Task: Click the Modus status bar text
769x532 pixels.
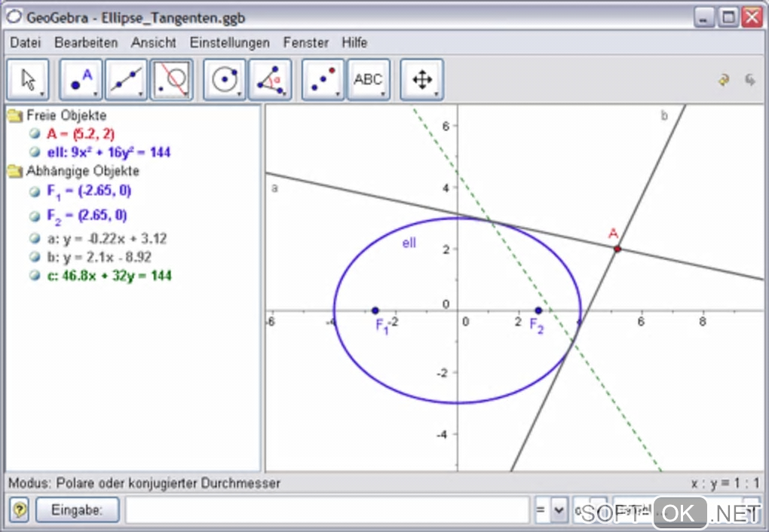Action: coord(144,484)
